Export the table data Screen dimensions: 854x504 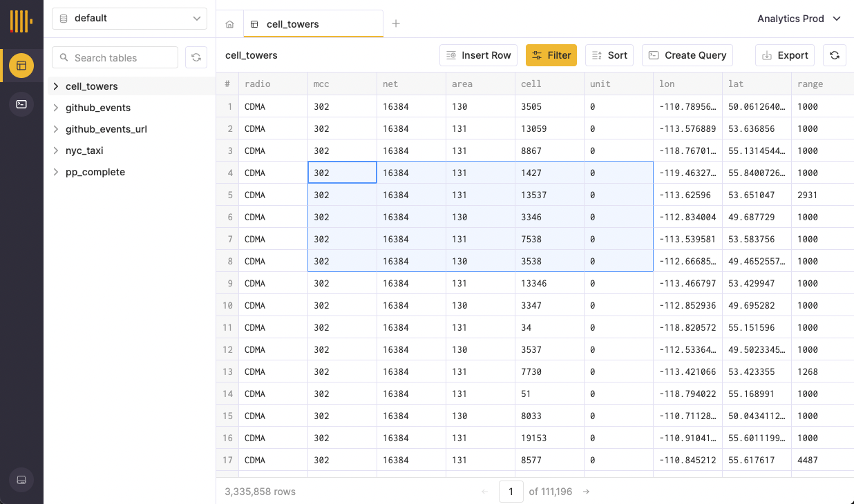click(785, 55)
